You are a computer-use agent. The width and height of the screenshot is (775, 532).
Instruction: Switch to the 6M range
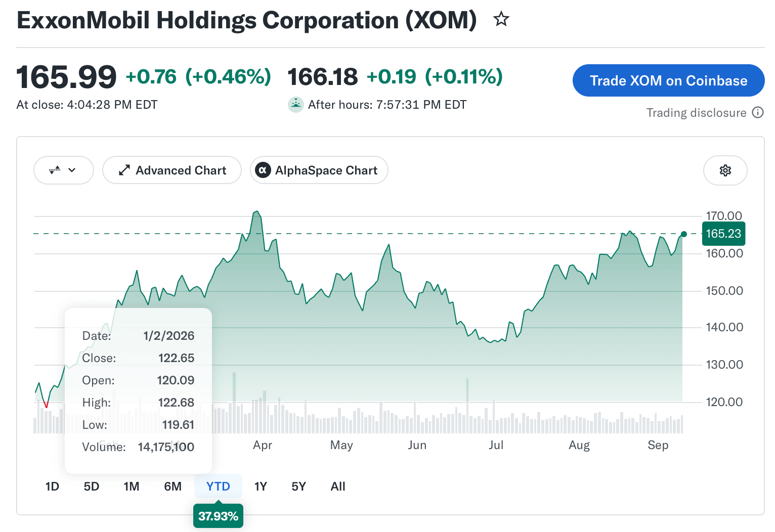tap(173, 486)
